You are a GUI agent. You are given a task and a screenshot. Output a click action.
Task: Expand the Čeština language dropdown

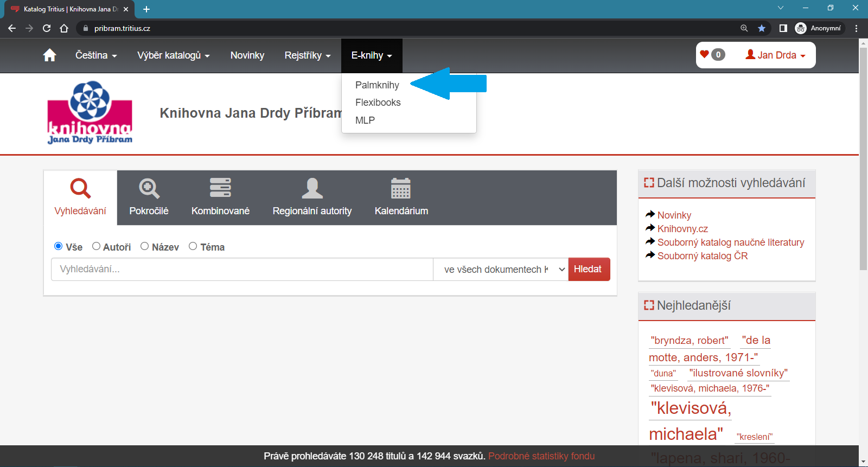click(96, 55)
